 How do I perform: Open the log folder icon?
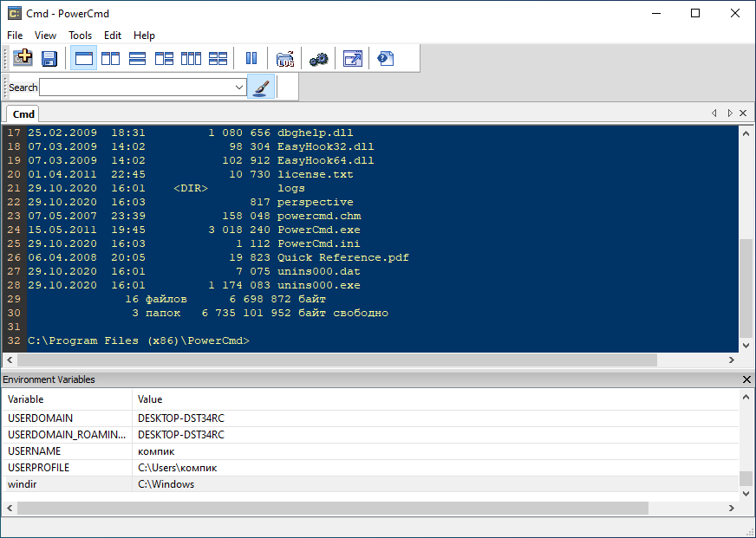click(285, 58)
